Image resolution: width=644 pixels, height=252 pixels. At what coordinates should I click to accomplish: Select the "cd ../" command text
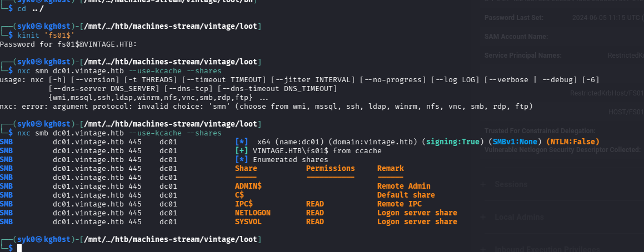(31, 8)
